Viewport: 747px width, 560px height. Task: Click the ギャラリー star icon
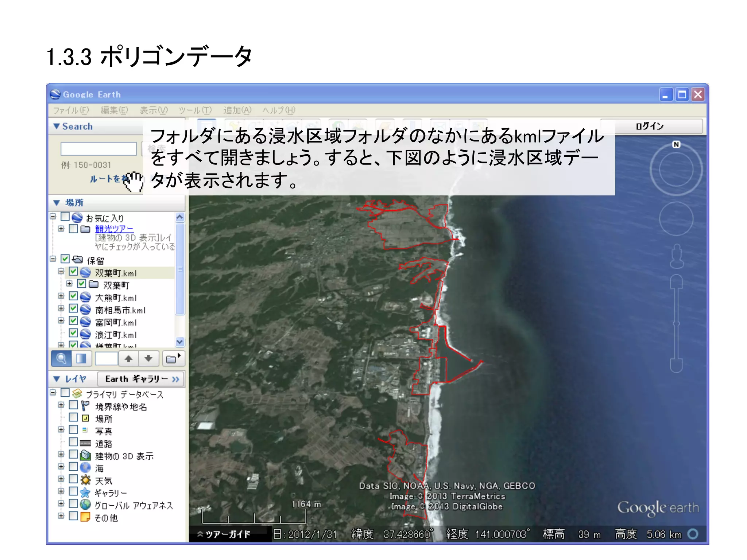(85, 493)
